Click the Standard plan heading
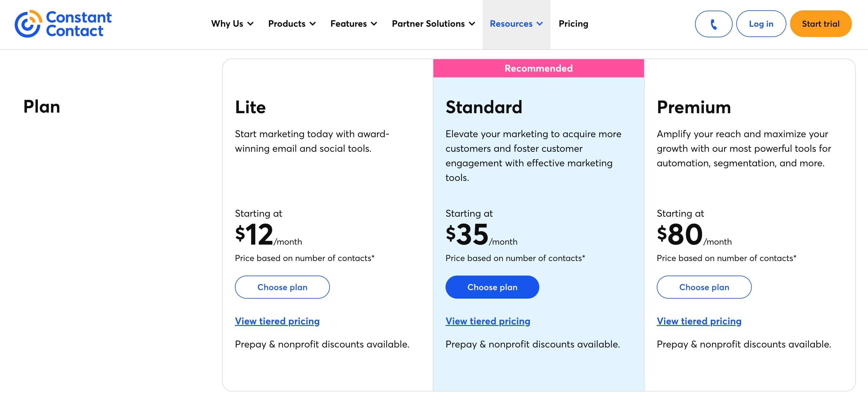This screenshot has width=868, height=400. tap(483, 107)
